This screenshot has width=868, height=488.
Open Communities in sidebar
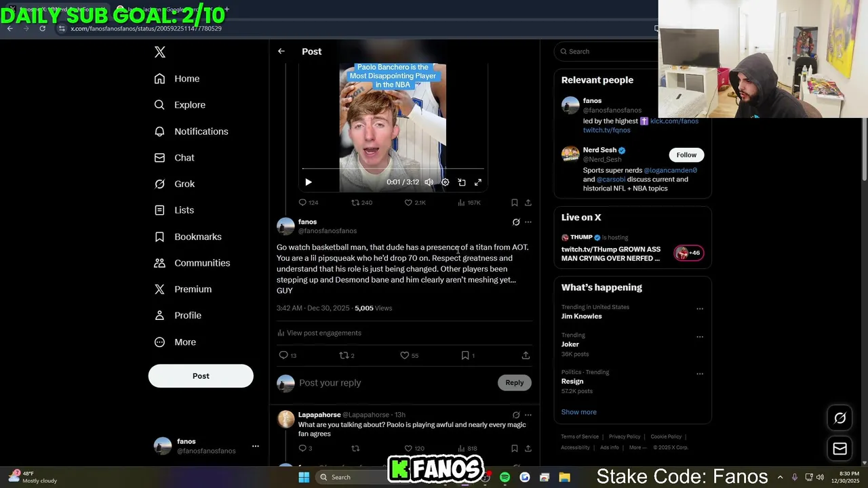(x=192, y=263)
